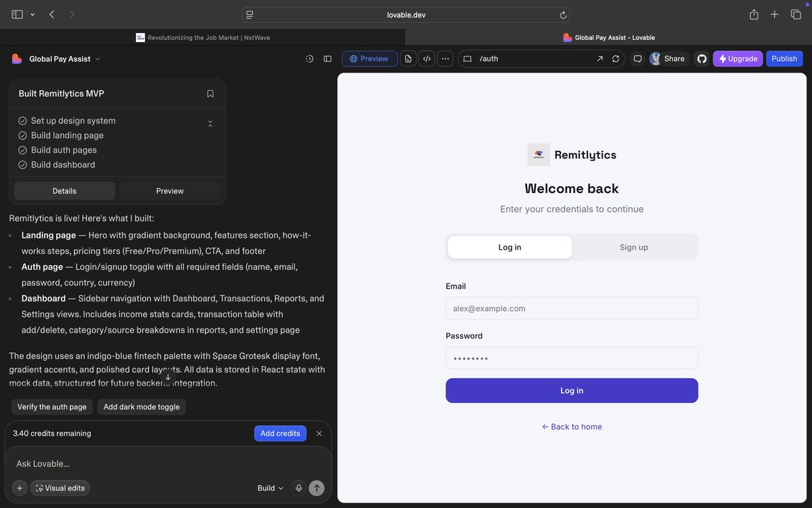The image size is (812, 508).
Task: Click the scroll-down arrow in chat
Action: [168, 377]
